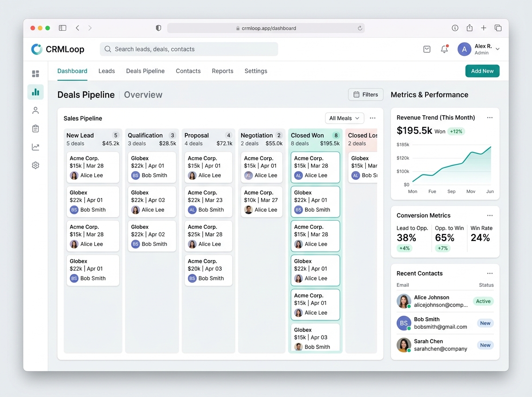Click the crmloop.app/dashboard address bar
The height and width of the screenshot is (397, 532).
point(266,28)
